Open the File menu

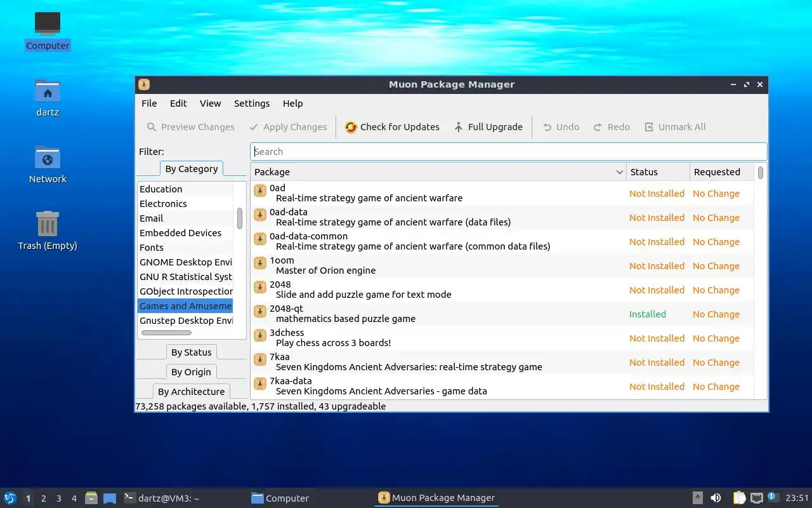(x=149, y=104)
